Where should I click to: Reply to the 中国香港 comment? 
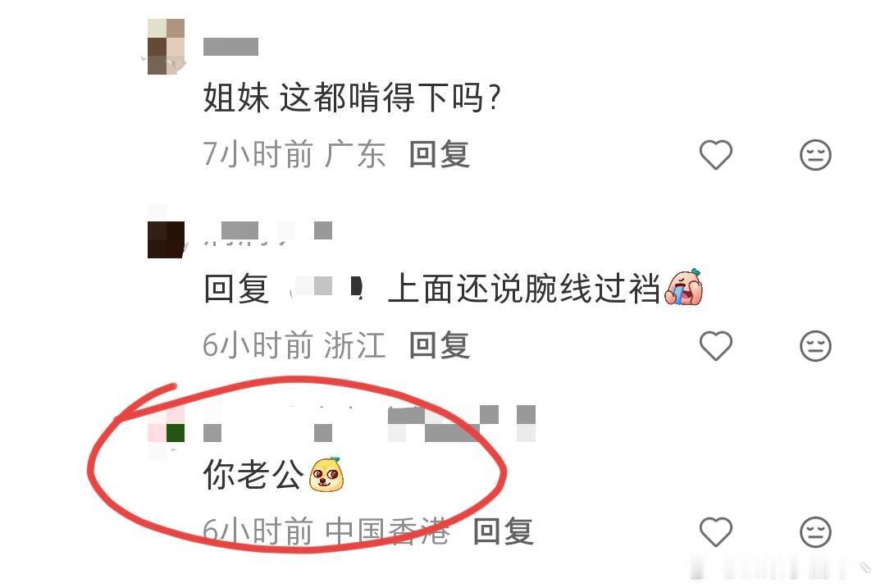[503, 531]
